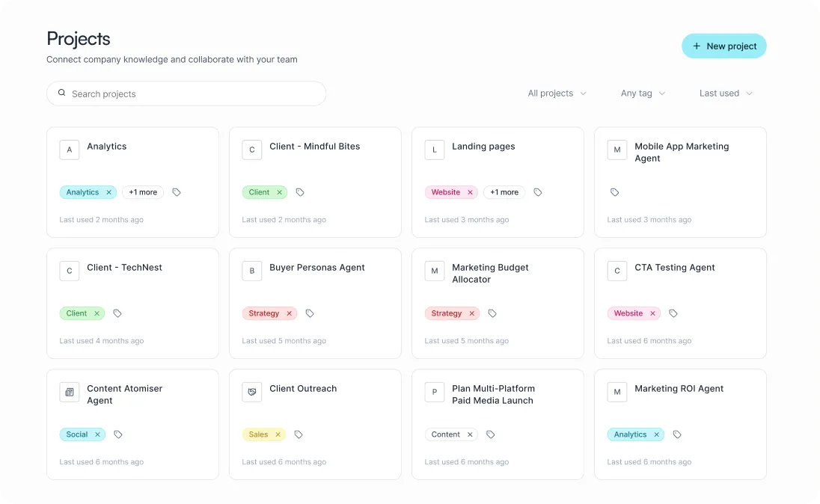Click the New project button
The height and width of the screenshot is (504, 820).
coord(723,46)
